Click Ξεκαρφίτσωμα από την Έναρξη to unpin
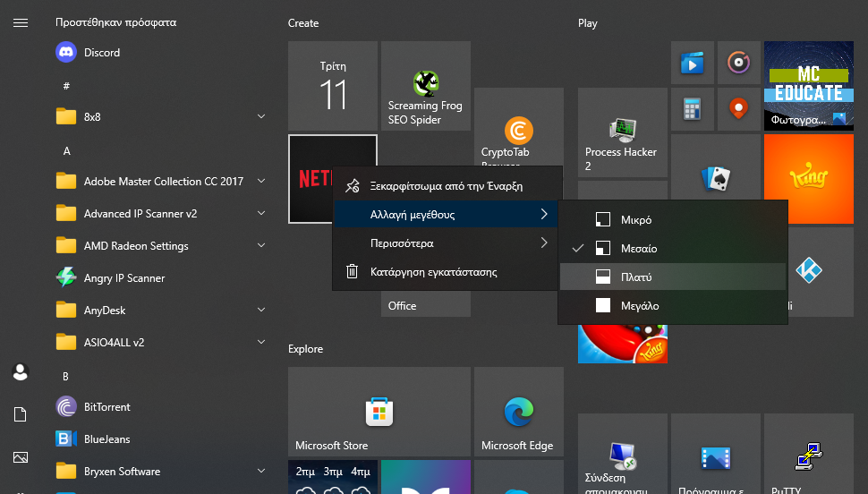Screen dimensions: 868x494 point(445,186)
